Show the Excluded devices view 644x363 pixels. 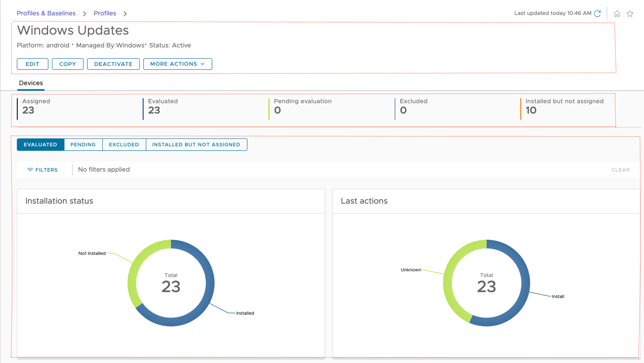click(x=124, y=144)
